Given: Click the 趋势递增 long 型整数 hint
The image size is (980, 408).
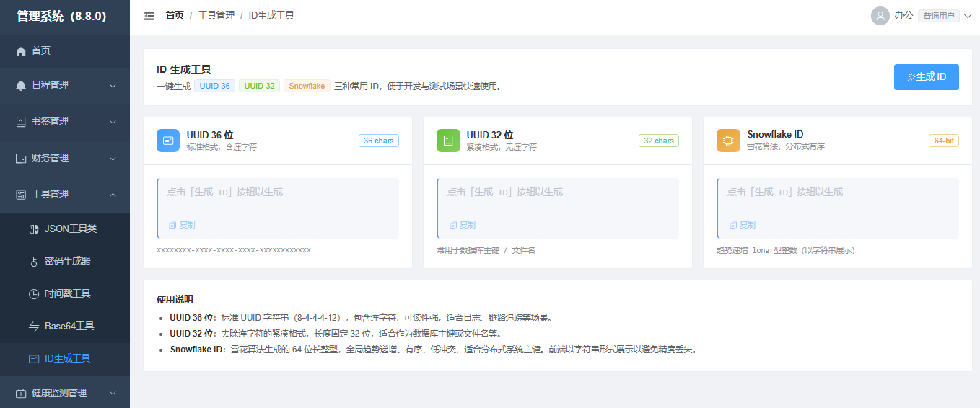Looking at the screenshot, I should coord(786,250).
